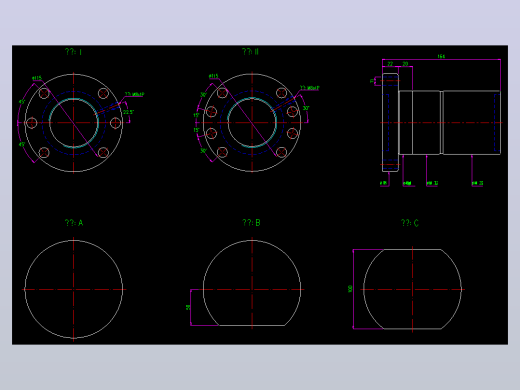This screenshot has height=390, width=520.
Task: Select the ø115 diameter label in view I
Action: point(37,78)
